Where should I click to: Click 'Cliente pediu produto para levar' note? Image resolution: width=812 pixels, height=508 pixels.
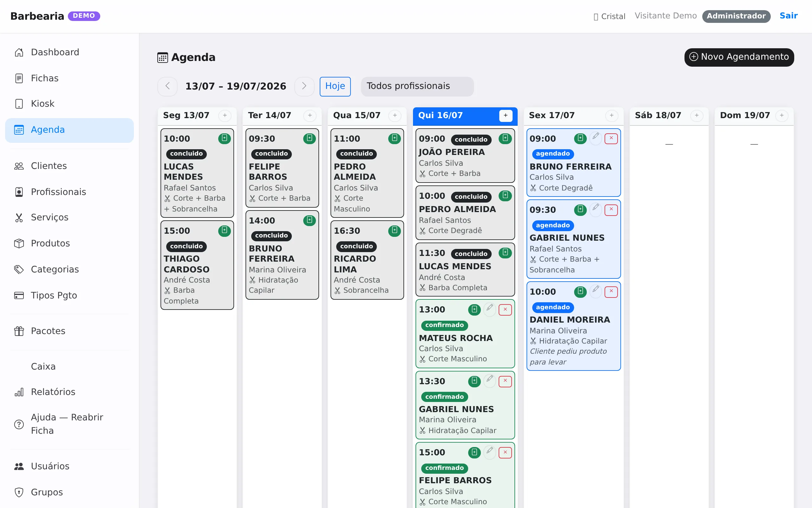568,357
